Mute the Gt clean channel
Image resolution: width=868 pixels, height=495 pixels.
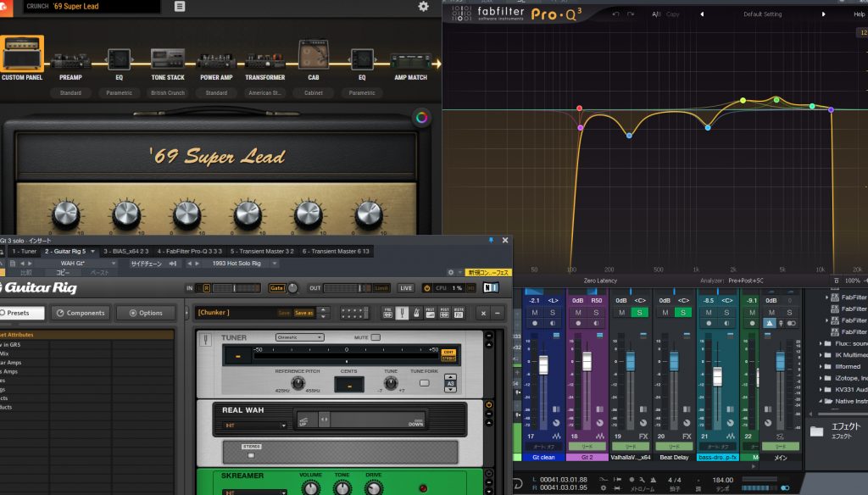pyautogui.click(x=536, y=313)
